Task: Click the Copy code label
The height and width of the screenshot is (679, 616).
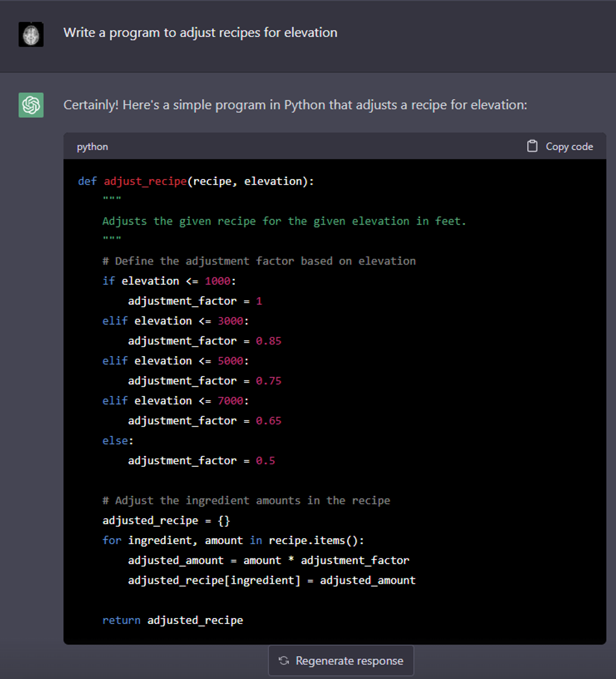Action: (x=569, y=147)
